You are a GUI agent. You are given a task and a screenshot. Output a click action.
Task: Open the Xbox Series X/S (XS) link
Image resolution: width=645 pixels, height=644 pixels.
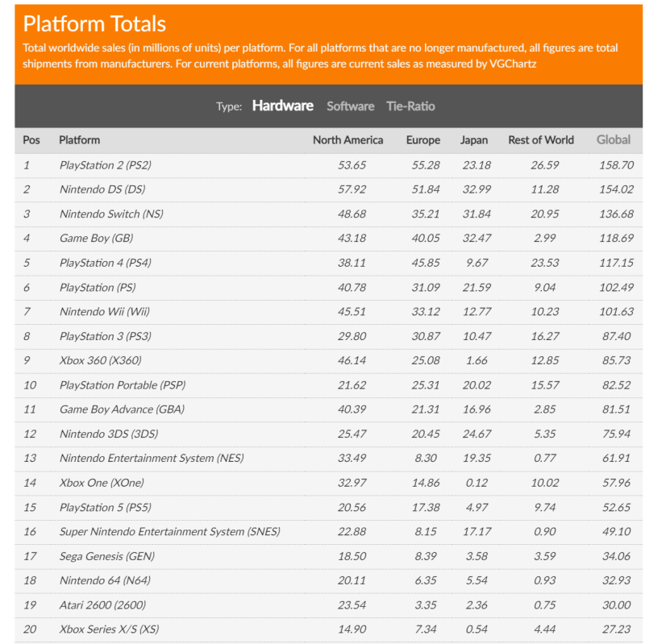pos(109,629)
